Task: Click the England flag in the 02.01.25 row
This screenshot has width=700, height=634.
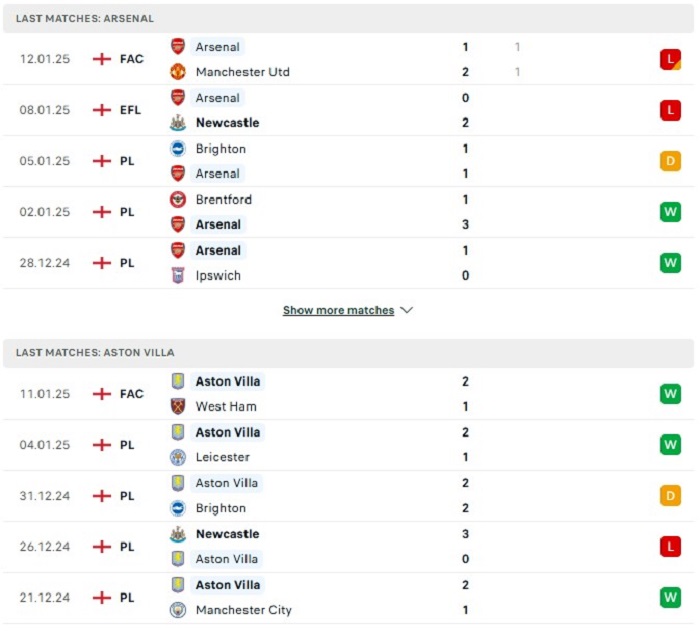Action: click(101, 212)
